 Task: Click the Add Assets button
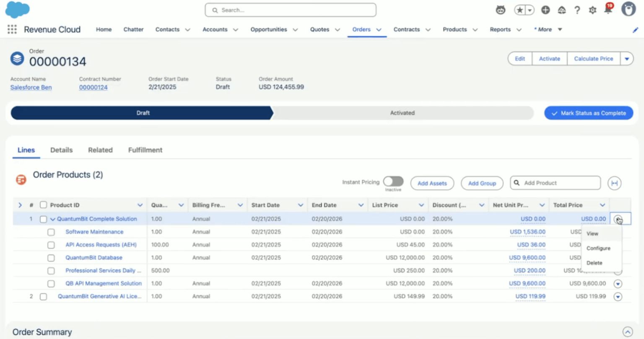pos(432,183)
